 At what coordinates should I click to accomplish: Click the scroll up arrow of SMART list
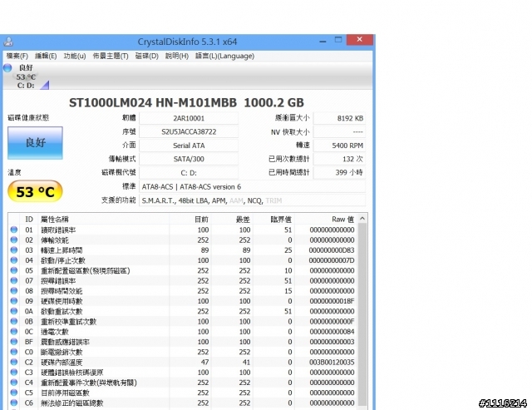(362, 219)
